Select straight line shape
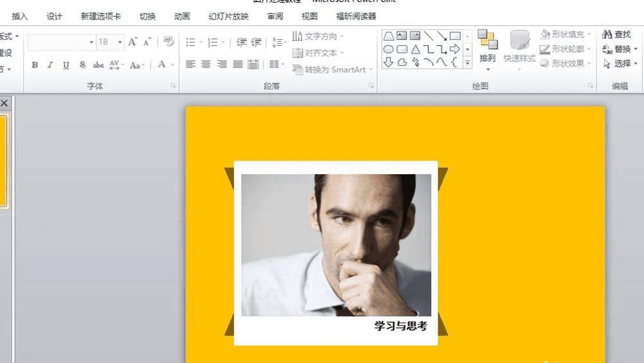Viewport: 644px width, 363px height. point(428,35)
